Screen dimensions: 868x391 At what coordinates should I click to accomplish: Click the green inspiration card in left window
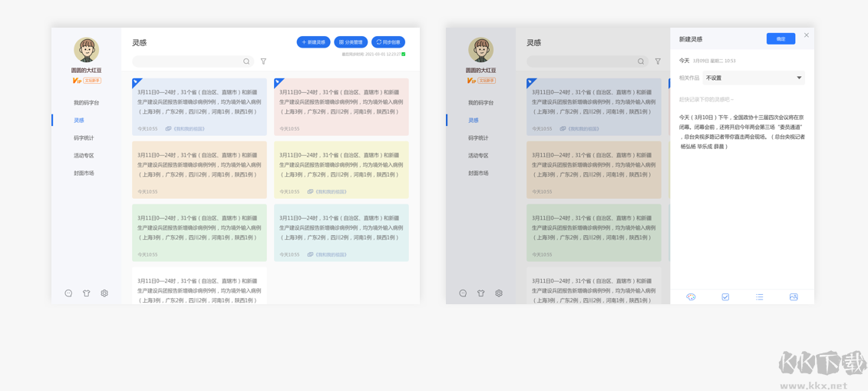coord(200,232)
